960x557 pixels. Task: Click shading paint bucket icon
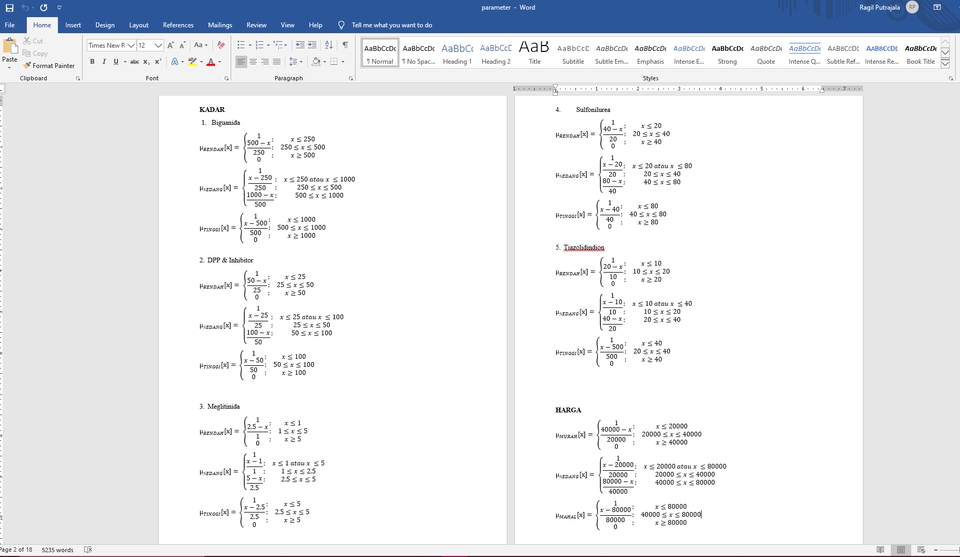point(316,62)
